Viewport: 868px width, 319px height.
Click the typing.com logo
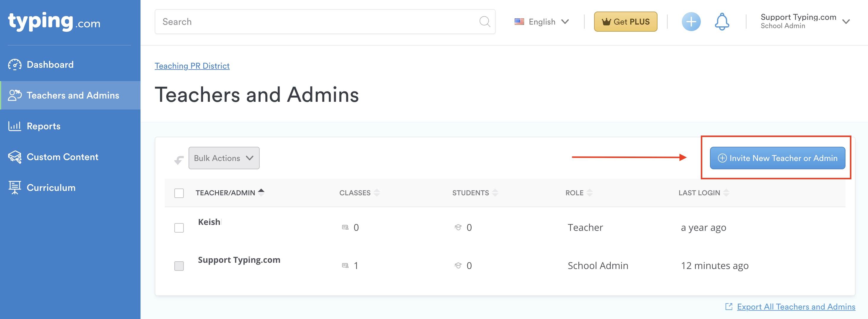tap(54, 22)
